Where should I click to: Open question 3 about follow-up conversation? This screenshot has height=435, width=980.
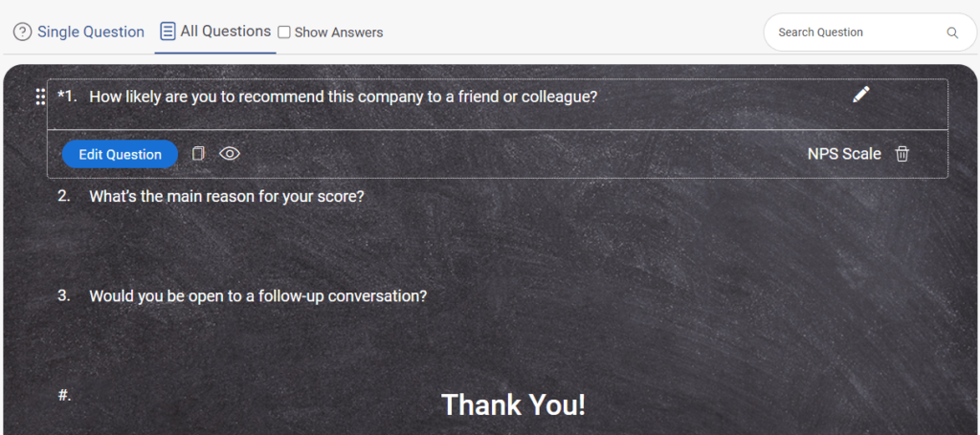[257, 296]
